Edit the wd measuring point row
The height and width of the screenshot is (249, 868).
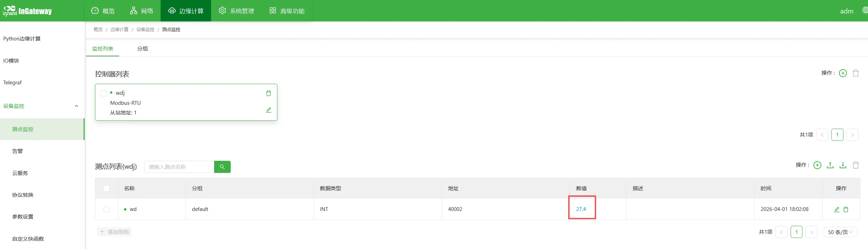tap(837, 209)
